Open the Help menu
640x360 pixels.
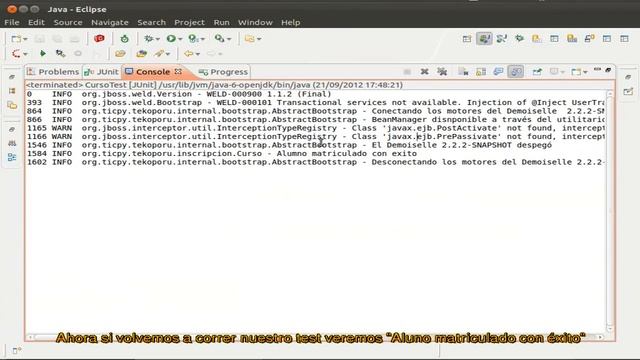[x=291, y=22]
